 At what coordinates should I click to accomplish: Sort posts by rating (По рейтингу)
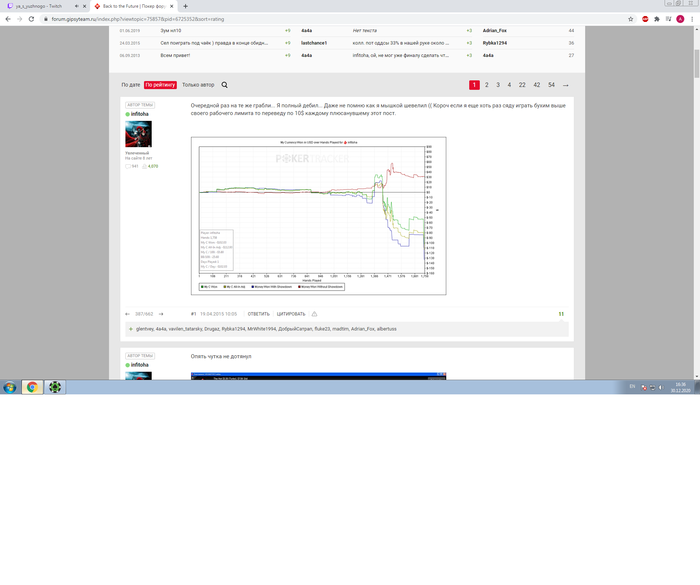pos(160,85)
